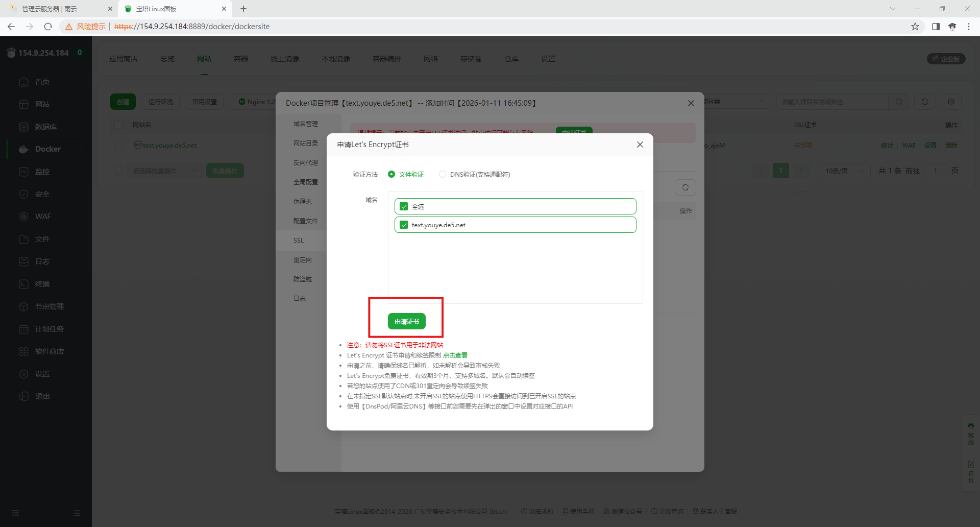Click the 风险提示 security warning icon

pos(69,27)
